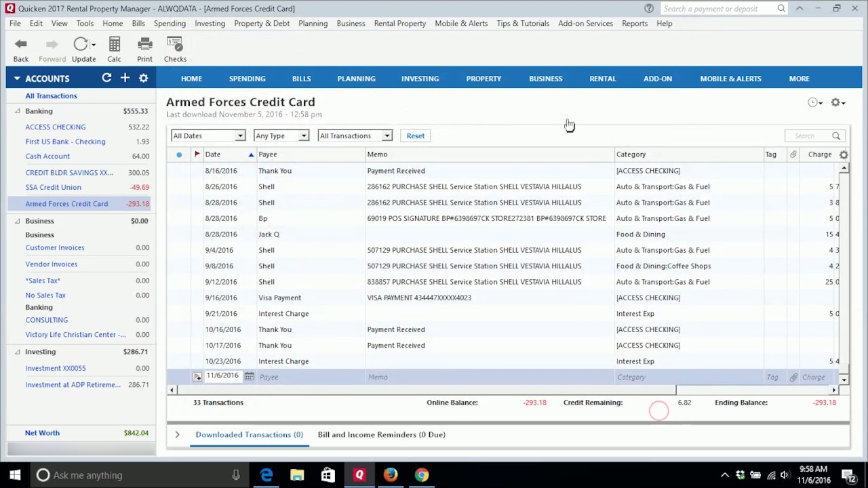Click register scroll up arrow
Screen dimensions: 868x488
coord(844,167)
